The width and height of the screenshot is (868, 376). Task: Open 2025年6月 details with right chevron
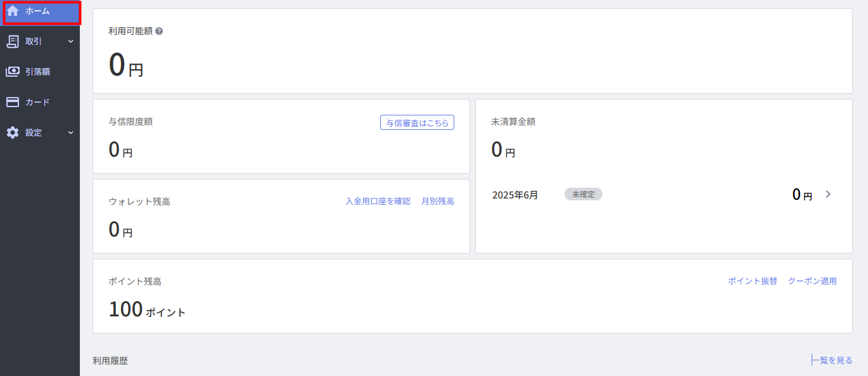[827, 194]
